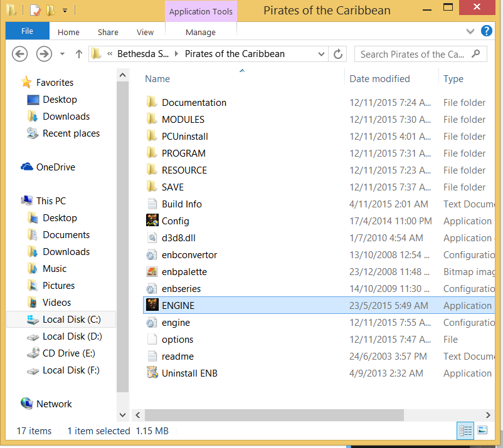
Task: Click the horizontal scrollbar thumb of file list
Action: 274,415
